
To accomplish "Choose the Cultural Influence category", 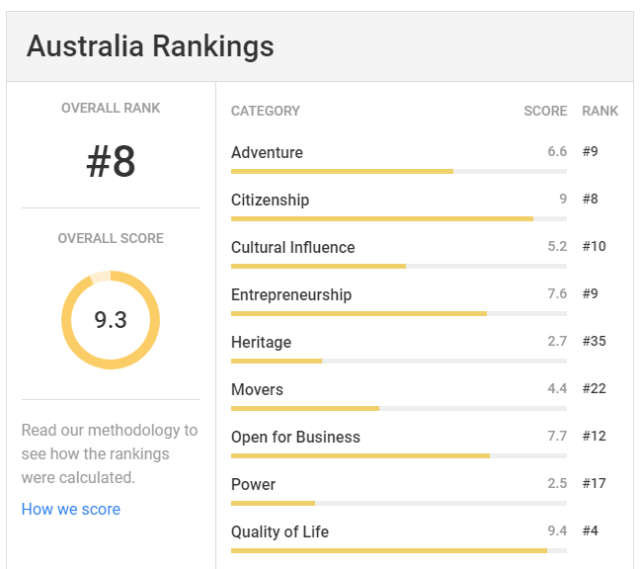I will pyautogui.click(x=293, y=247).
